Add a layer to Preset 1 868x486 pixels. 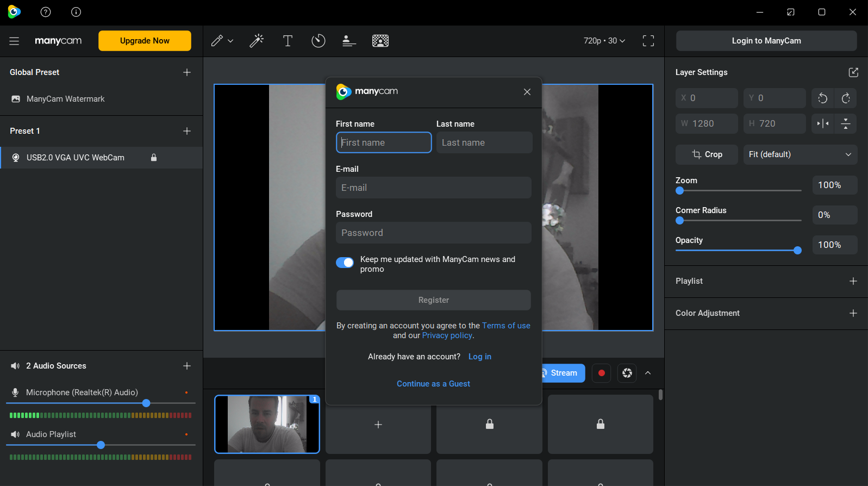(187, 131)
